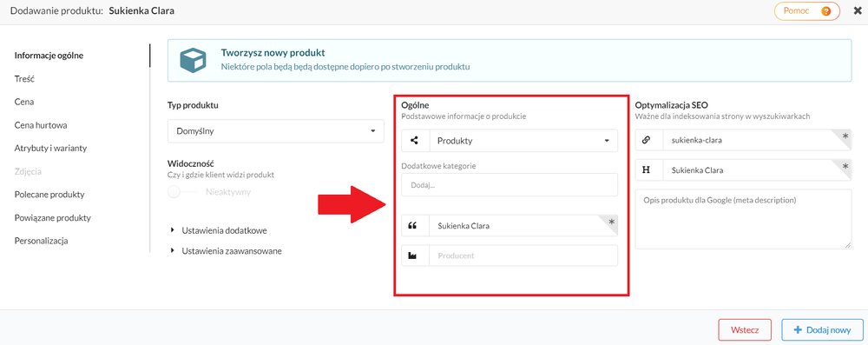Go to Treść section
Viewport: 868px width, 345px height.
coord(24,79)
